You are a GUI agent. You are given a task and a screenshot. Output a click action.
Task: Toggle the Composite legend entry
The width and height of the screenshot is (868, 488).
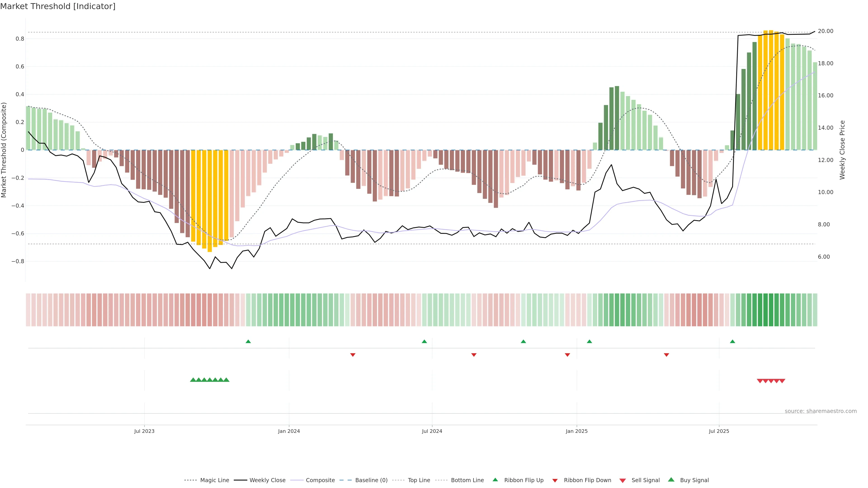320,480
